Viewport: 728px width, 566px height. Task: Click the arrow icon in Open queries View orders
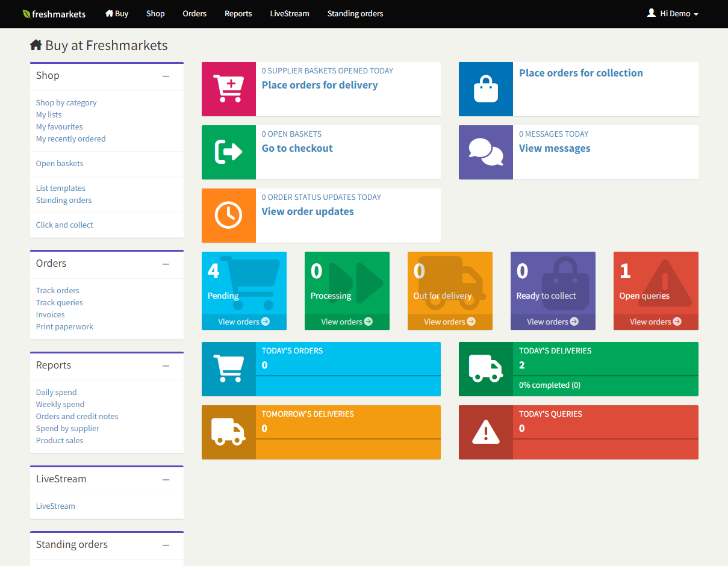(x=677, y=322)
